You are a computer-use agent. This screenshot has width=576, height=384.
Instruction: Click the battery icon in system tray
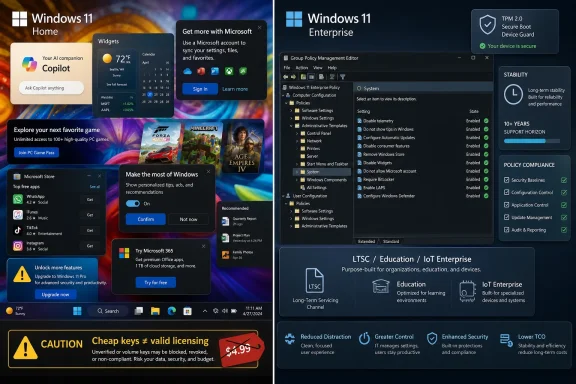pos(234,311)
